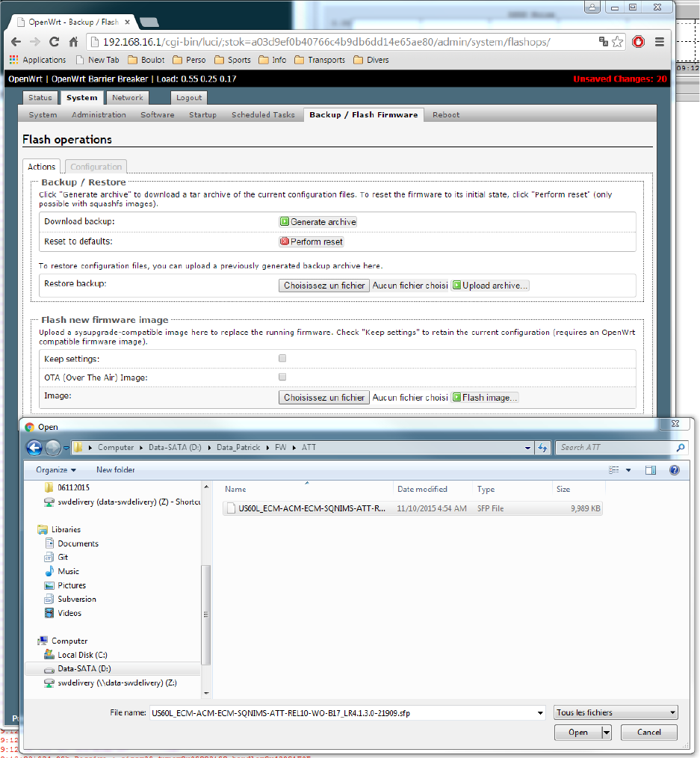This screenshot has width=700, height=758.
Task: Reload the OpenWrt page
Action: [54, 42]
